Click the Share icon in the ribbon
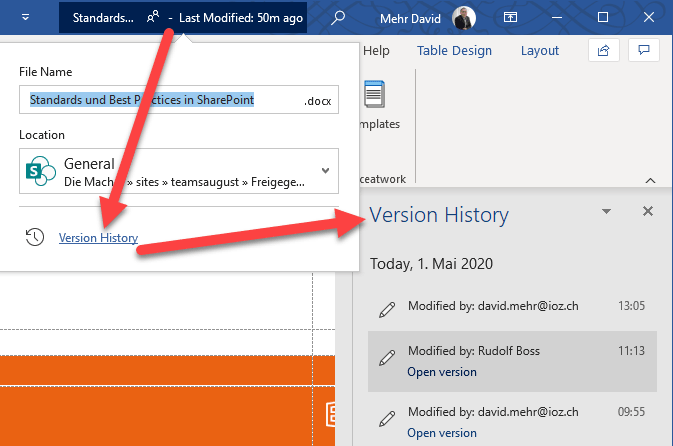Image resolution: width=673 pixels, height=446 pixels. pos(603,50)
